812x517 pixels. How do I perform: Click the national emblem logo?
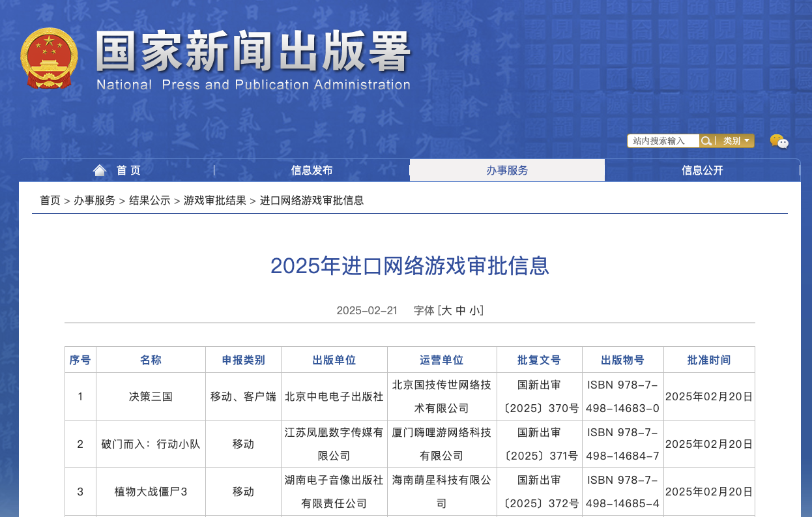tap(49, 57)
